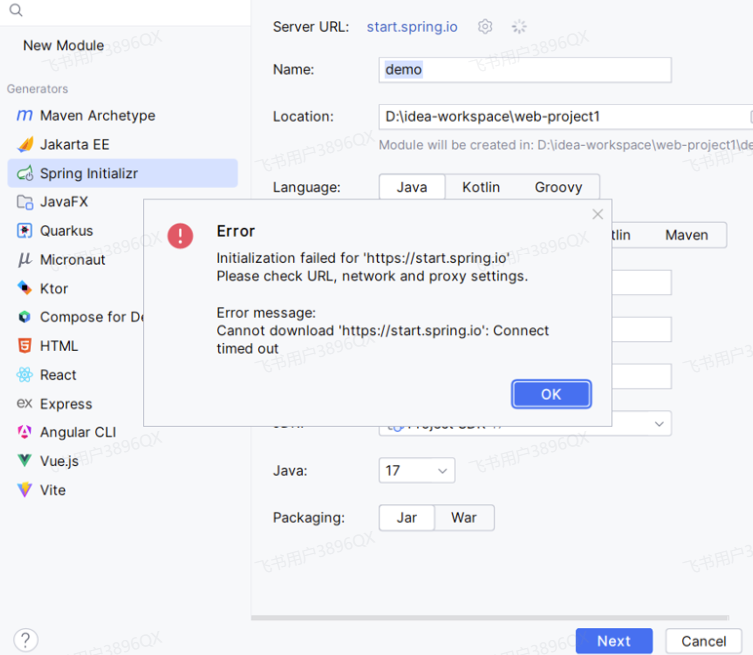Screen dimensions: 753x655
Task: Choose Kotlin language option
Action: click(481, 187)
